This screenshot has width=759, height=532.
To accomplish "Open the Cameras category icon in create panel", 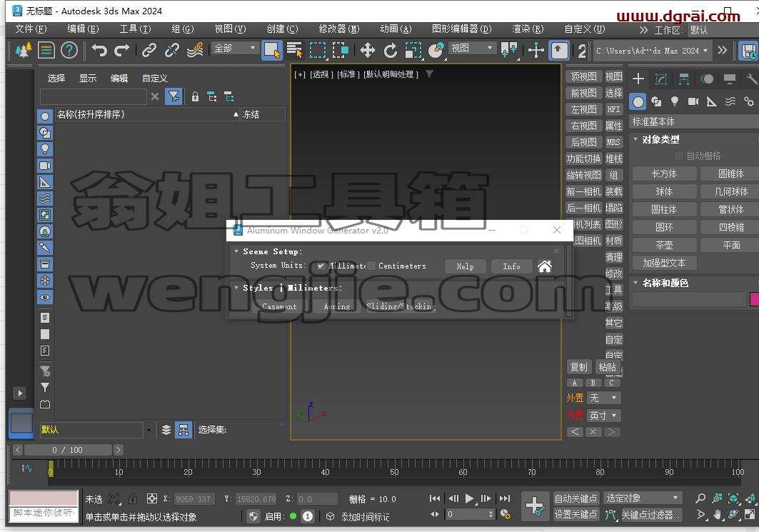I will [x=693, y=101].
